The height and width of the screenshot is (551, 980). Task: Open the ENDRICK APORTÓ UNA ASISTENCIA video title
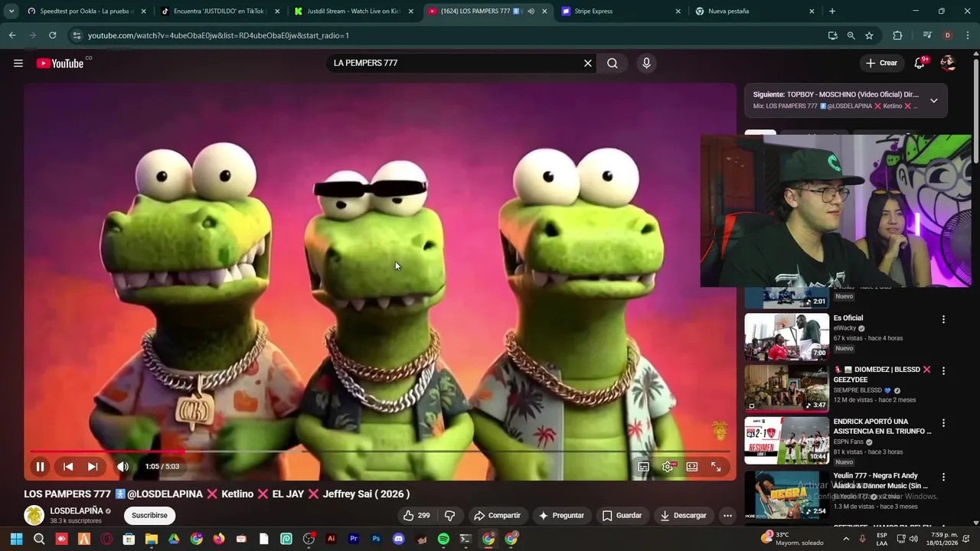point(882,426)
